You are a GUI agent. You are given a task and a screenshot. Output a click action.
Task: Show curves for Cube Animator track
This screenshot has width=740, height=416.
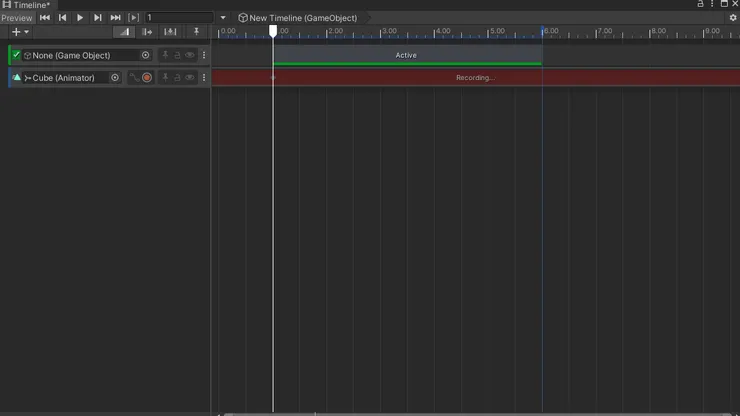[135, 77]
